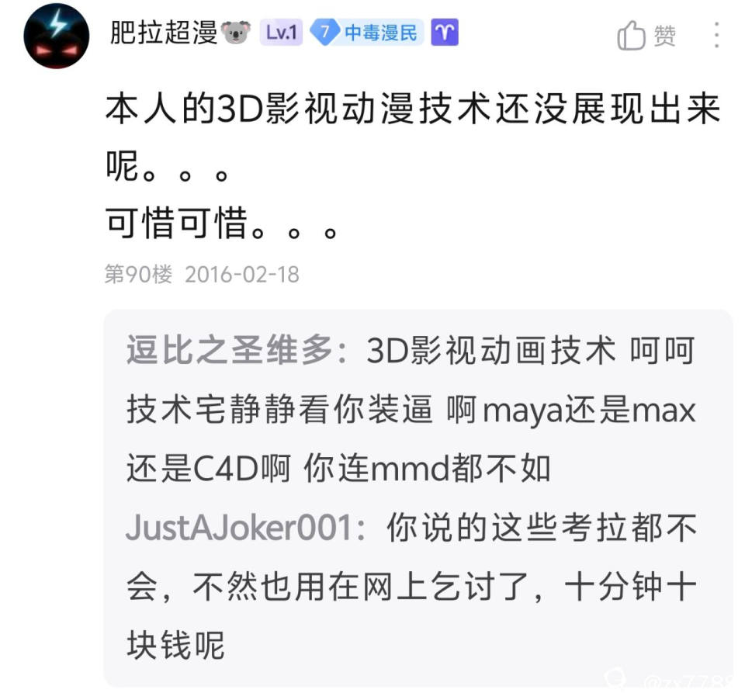Click the blue diamond number 7 icon

[x=324, y=33]
